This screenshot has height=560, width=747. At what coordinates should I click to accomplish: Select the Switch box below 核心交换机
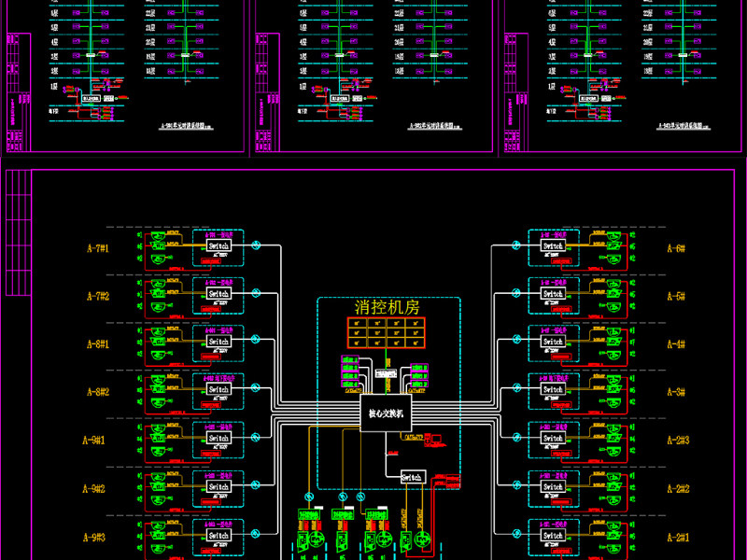coord(413,477)
